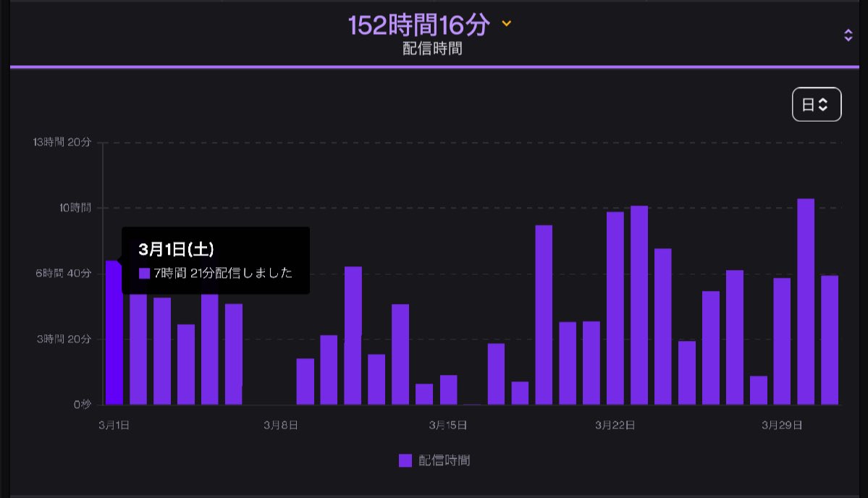Select the 3月15日 bar
Image resolution: width=868 pixels, height=498 pixels.
point(448,390)
